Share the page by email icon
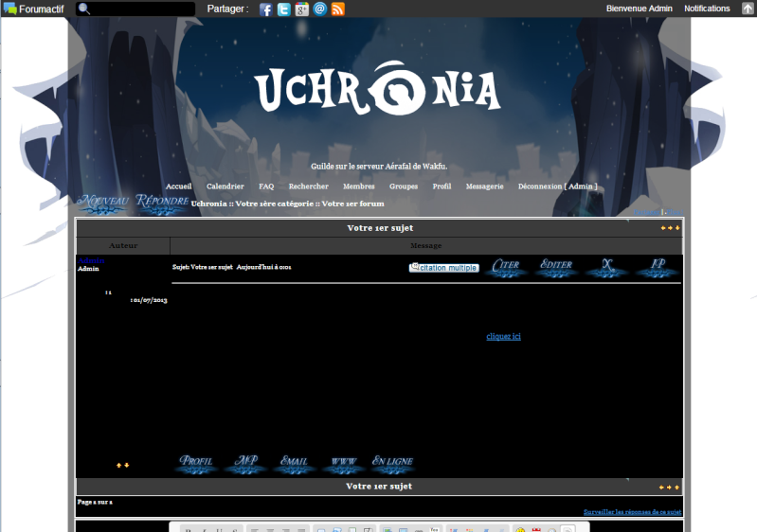The height and width of the screenshot is (532, 757). (x=319, y=9)
